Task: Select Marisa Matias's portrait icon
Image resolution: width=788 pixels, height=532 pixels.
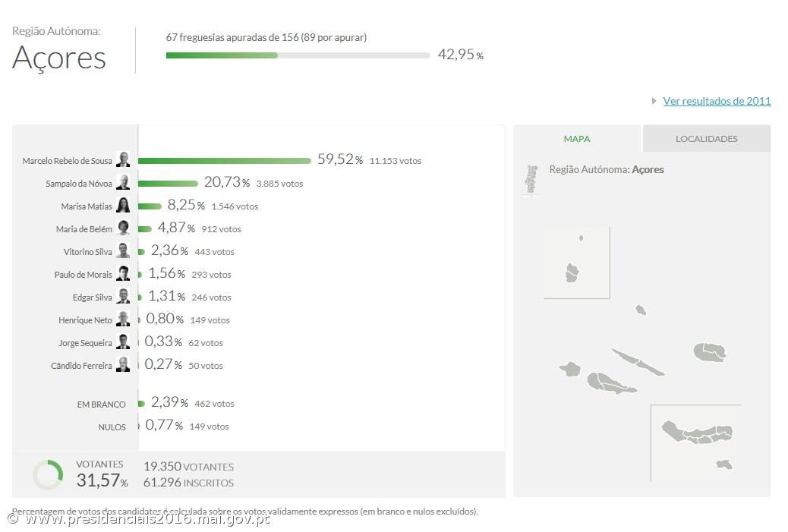Action: tap(123, 206)
